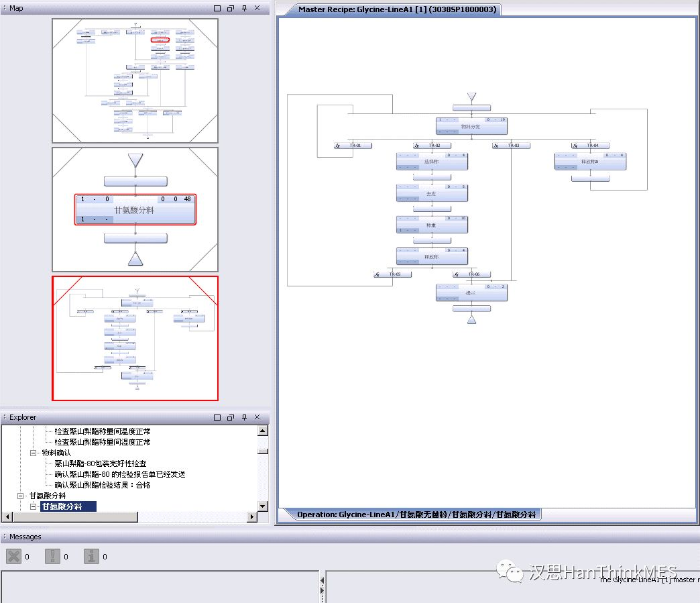This screenshot has width=700, height=603.
Task: Click the warning messages filter icon
Action: pyautogui.click(x=52, y=557)
